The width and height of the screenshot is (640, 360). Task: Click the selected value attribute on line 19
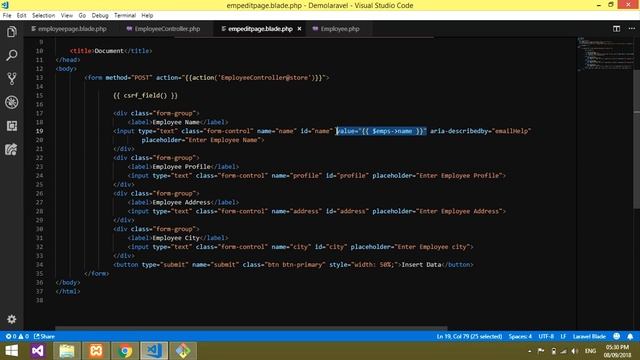(381, 131)
